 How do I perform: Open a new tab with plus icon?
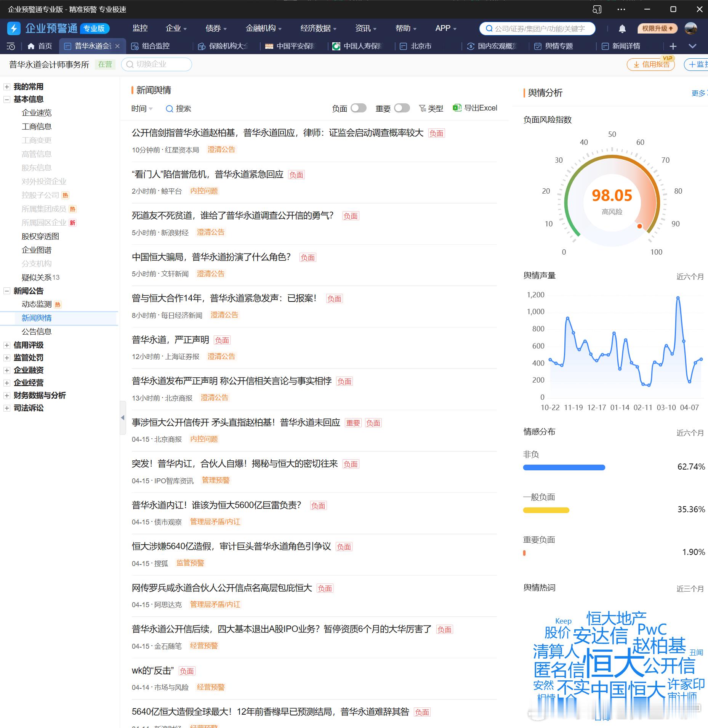673,46
